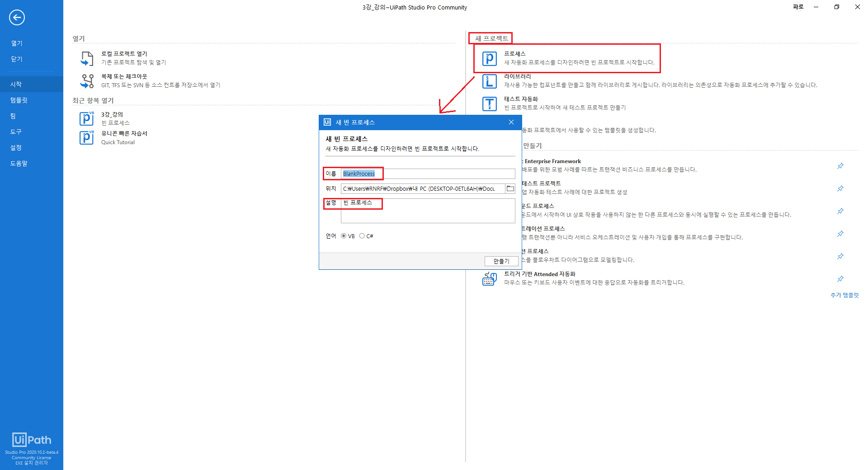The height and width of the screenshot is (470, 868).
Task: Click the 이름 field containing BlankProcess
Action: 428,174
